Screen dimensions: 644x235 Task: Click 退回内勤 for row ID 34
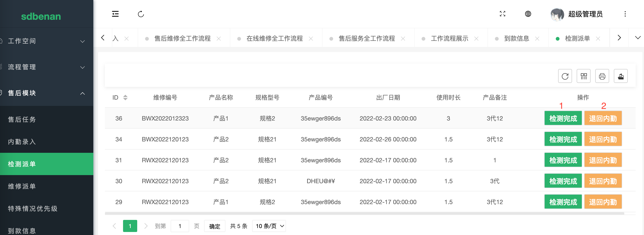pyautogui.click(x=603, y=139)
